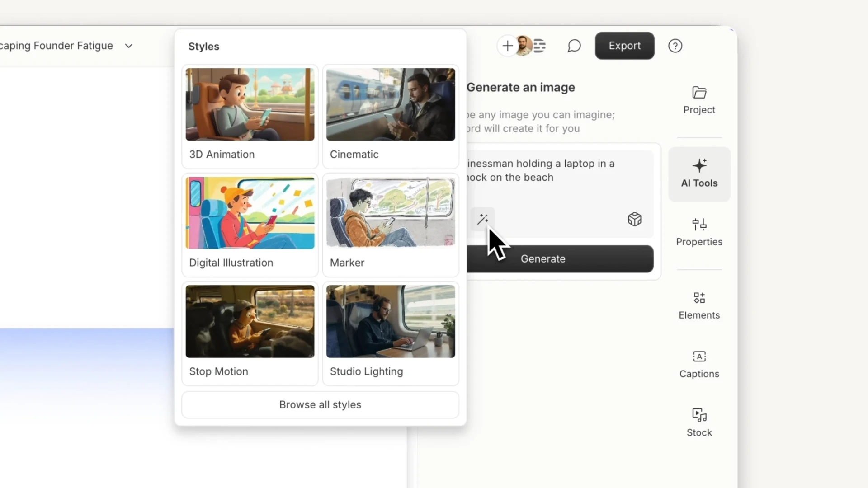Choose the 3D Animation style thumbnail
Screen dimensions: 868x488
tap(250, 105)
